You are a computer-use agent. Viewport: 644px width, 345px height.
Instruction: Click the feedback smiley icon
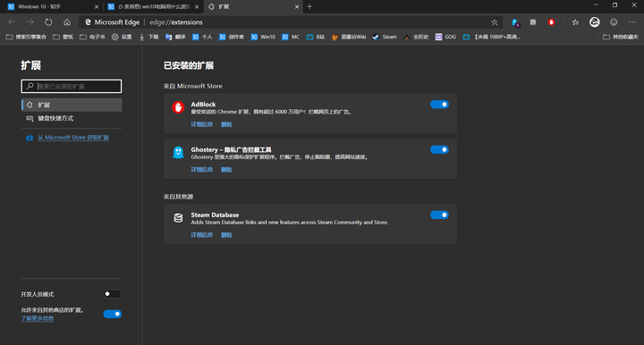[614, 22]
